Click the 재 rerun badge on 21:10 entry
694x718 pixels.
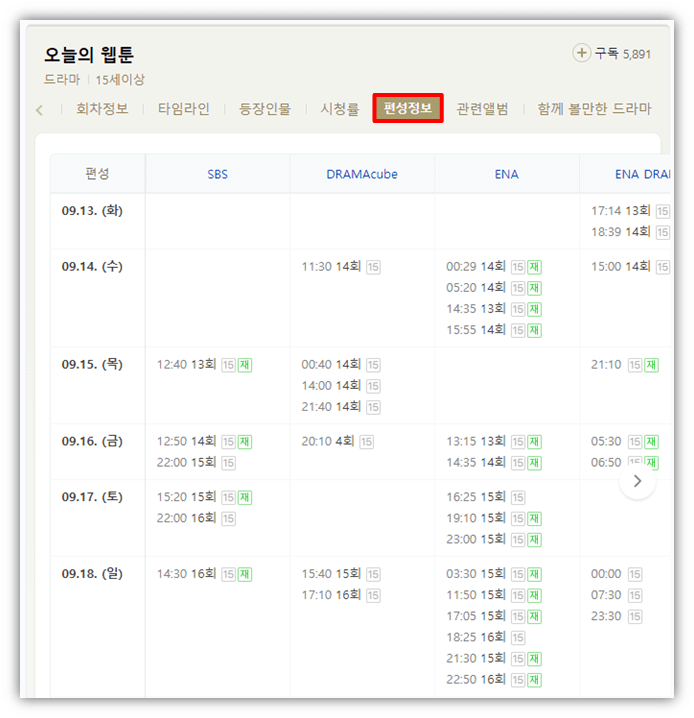tap(651, 365)
